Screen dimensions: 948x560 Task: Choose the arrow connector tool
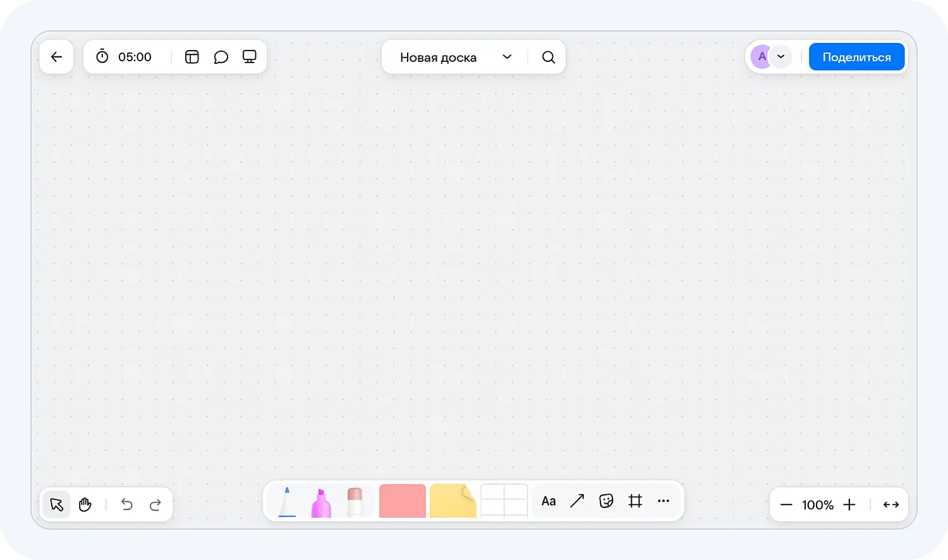point(576,501)
